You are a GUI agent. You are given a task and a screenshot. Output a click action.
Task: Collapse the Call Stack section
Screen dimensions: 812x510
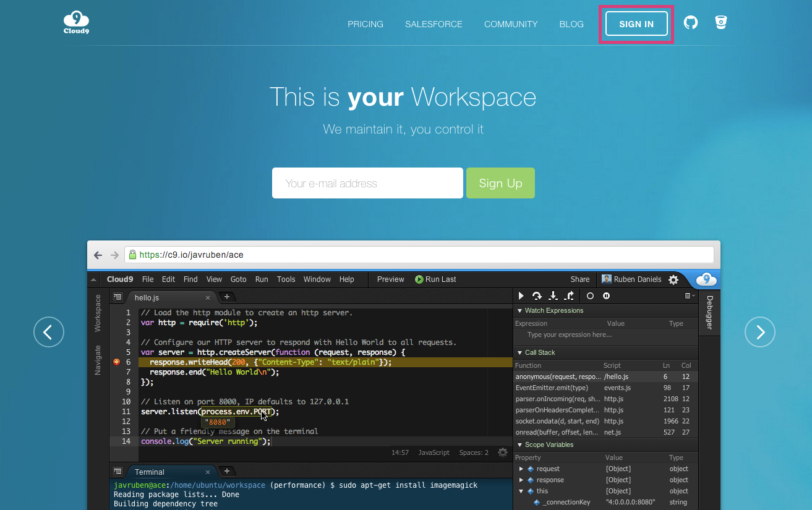tap(519, 353)
